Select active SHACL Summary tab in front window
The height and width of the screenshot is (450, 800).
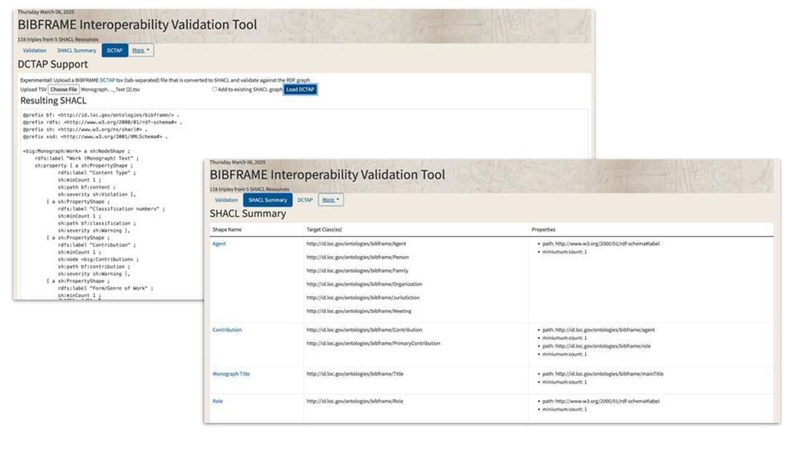pyautogui.click(x=268, y=200)
